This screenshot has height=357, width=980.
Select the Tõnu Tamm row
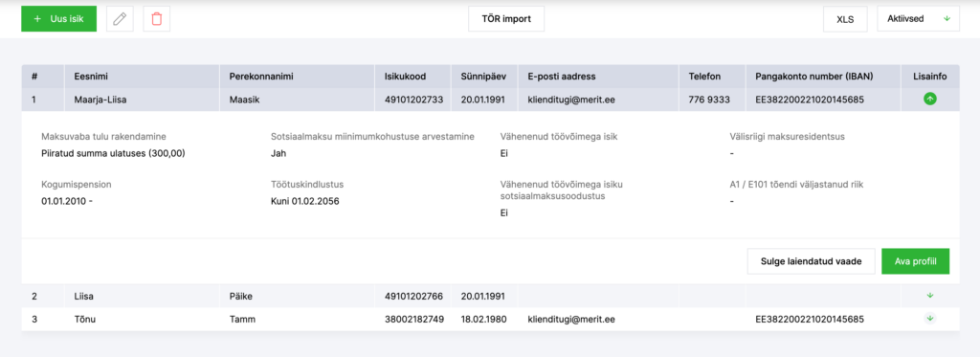(x=490, y=319)
